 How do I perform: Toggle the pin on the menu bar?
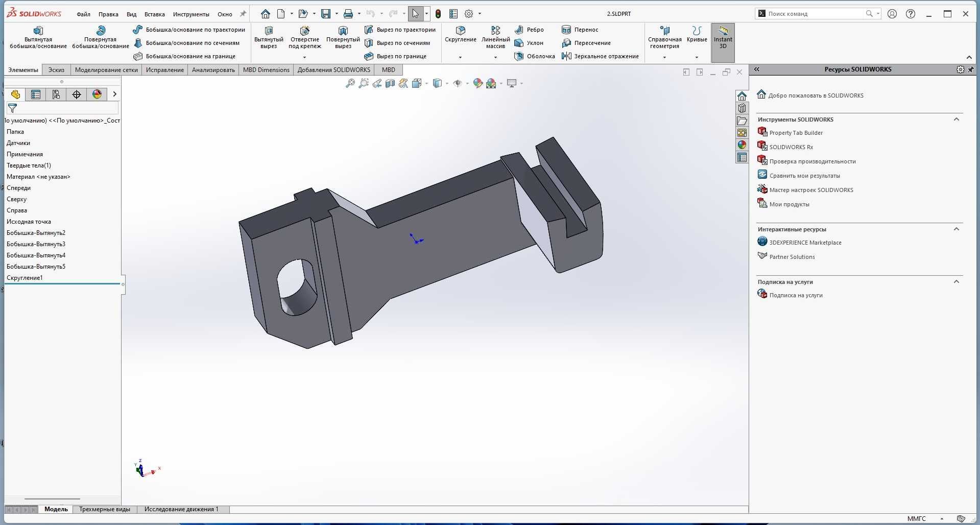point(243,14)
